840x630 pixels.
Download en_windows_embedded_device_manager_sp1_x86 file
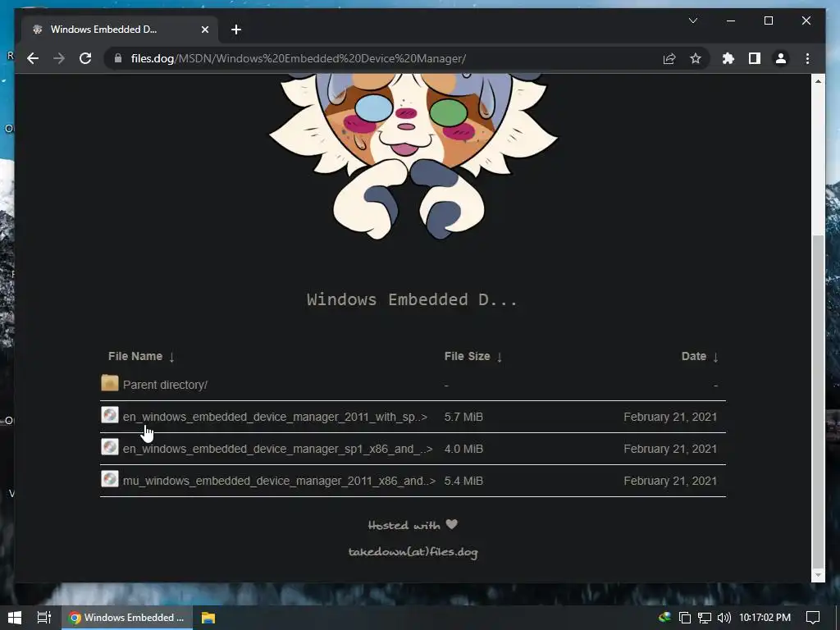(x=277, y=449)
